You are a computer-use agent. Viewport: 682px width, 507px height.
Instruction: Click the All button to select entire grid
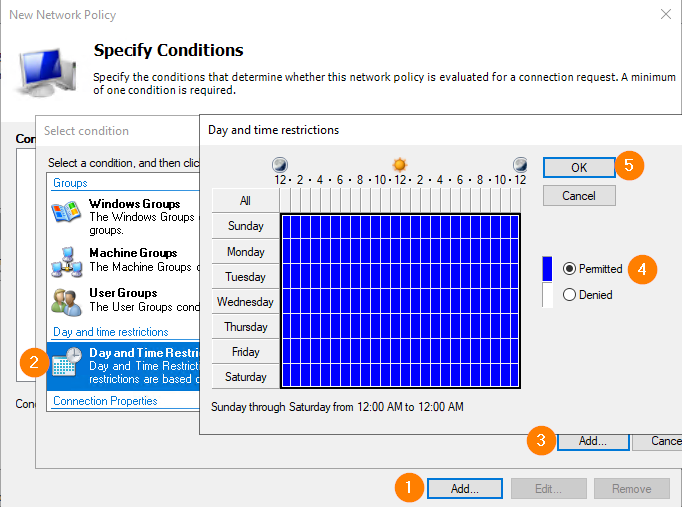coord(245,201)
